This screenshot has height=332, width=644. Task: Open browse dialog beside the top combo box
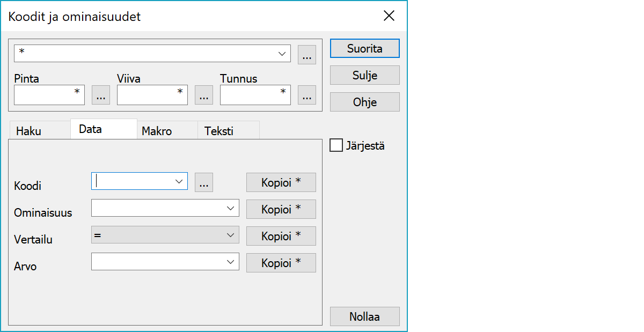coord(306,55)
